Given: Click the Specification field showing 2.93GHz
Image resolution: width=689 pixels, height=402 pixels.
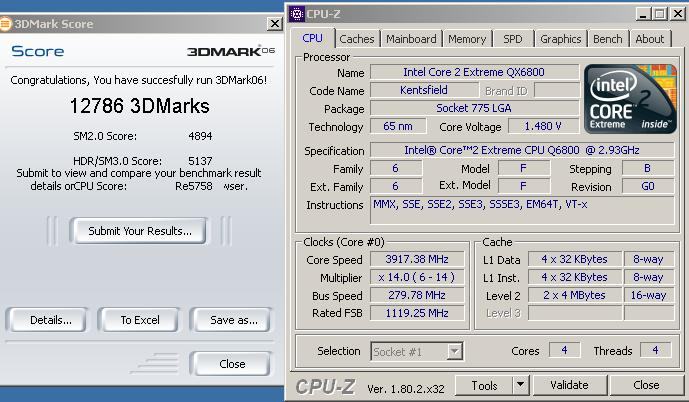Looking at the screenshot, I should 522,150.
